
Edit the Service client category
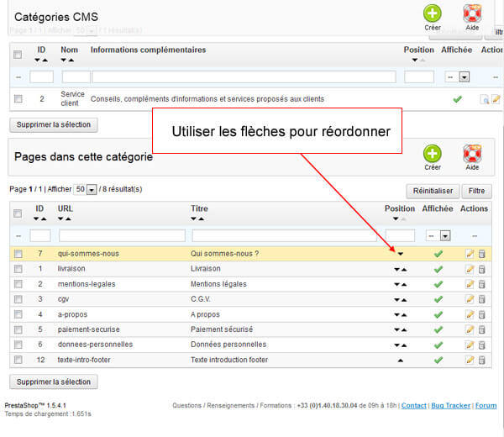click(x=496, y=99)
